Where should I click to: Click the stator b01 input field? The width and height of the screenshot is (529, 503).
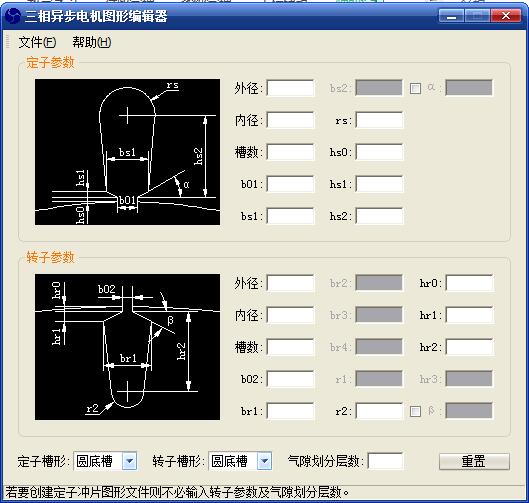pyautogui.click(x=290, y=184)
